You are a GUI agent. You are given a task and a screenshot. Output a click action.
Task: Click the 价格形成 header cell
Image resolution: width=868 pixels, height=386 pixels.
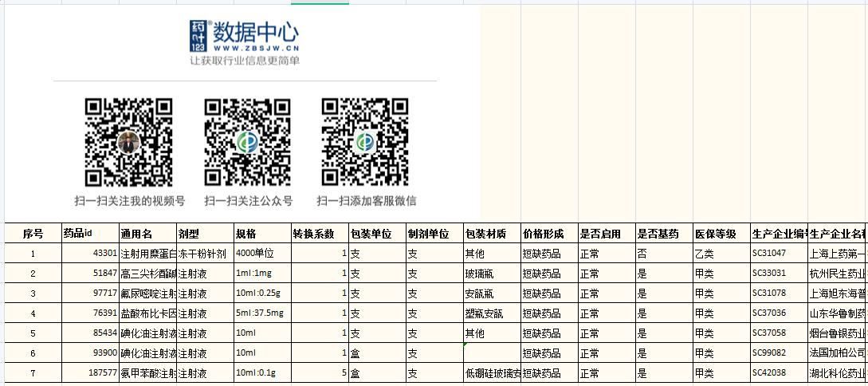click(x=549, y=234)
